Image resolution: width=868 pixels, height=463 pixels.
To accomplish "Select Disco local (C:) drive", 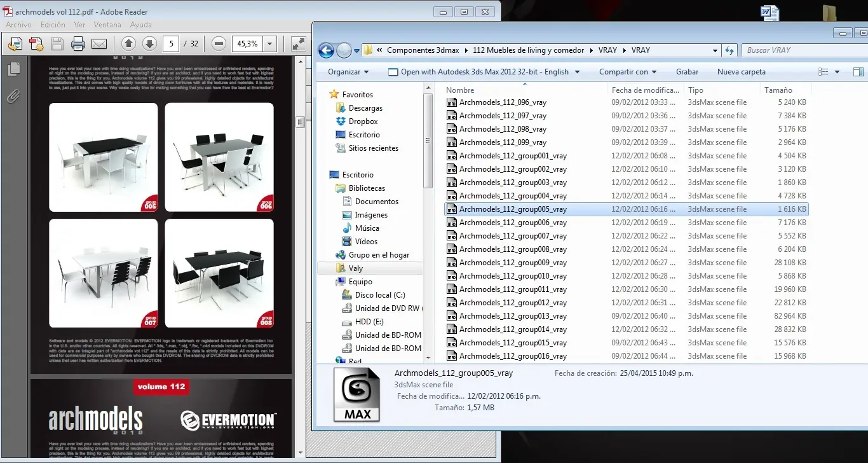I will coord(379,295).
